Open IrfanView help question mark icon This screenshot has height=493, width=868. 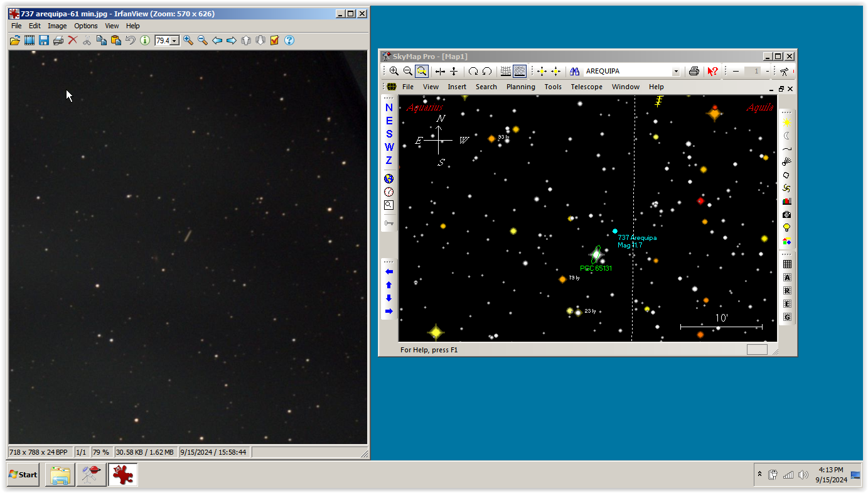[x=289, y=40]
